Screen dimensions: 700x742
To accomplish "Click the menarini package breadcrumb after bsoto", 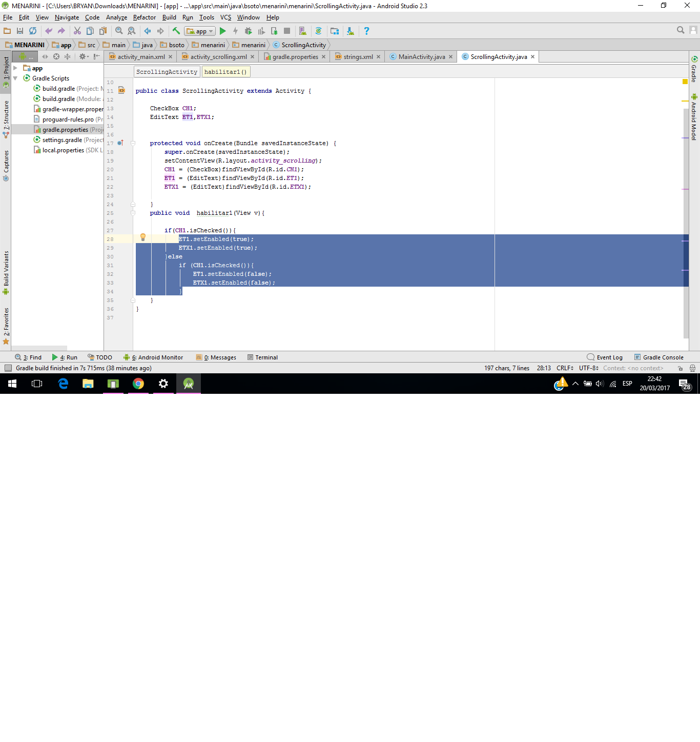I will tap(209, 45).
